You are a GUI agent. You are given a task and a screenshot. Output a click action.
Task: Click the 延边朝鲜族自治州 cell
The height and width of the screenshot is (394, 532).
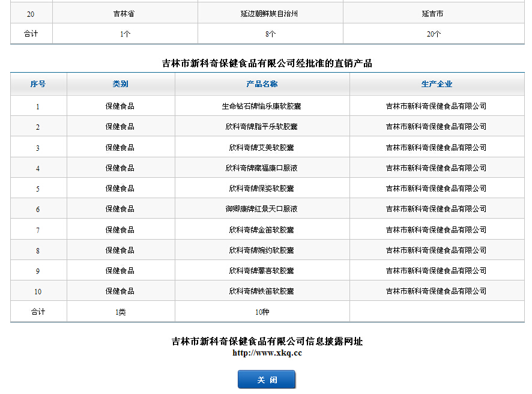click(270, 14)
